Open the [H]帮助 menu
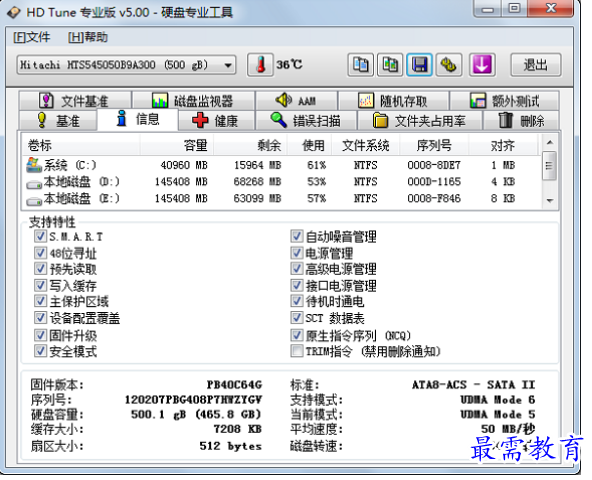This screenshot has height=480, width=592. click(x=88, y=37)
